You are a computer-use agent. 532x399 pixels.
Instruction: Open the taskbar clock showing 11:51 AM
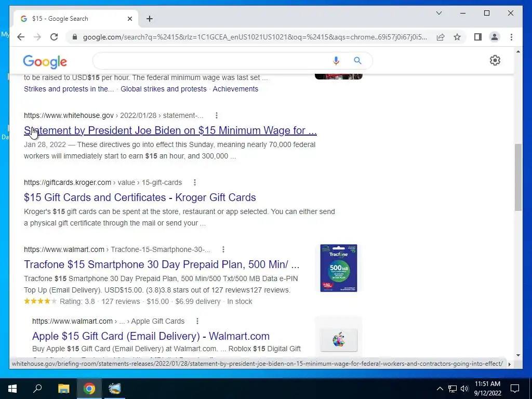(487, 389)
